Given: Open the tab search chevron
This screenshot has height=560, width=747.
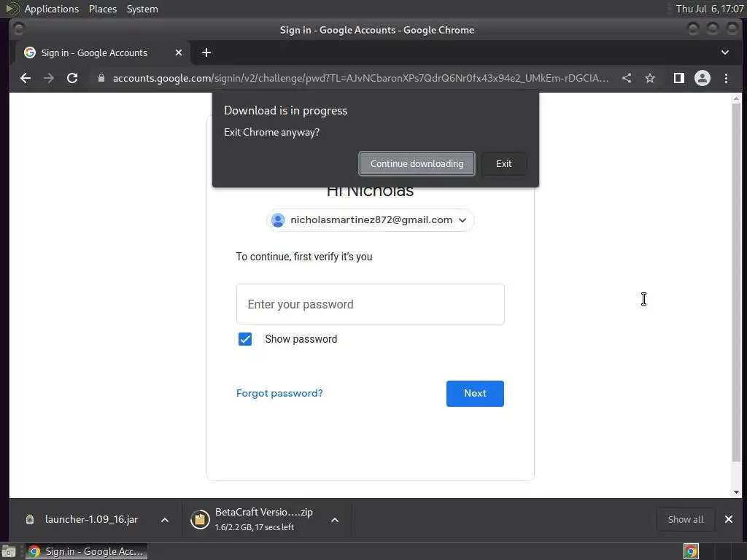Looking at the screenshot, I should [724, 52].
